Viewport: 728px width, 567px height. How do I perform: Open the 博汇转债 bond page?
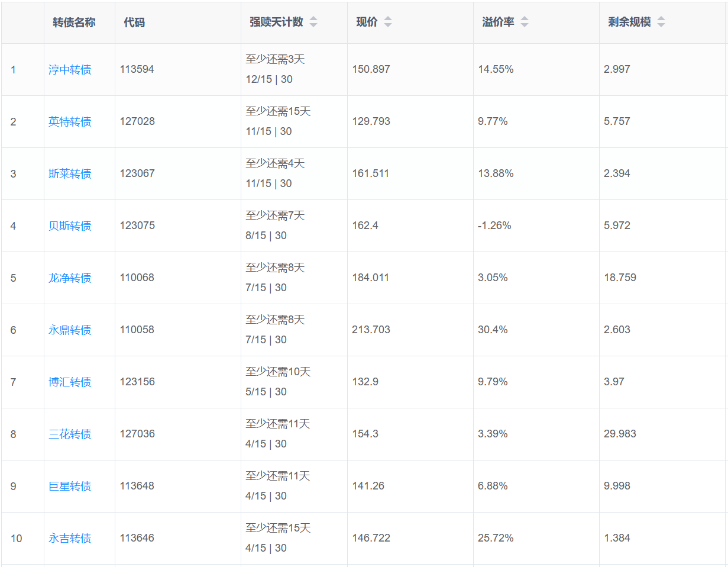tap(70, 382)
